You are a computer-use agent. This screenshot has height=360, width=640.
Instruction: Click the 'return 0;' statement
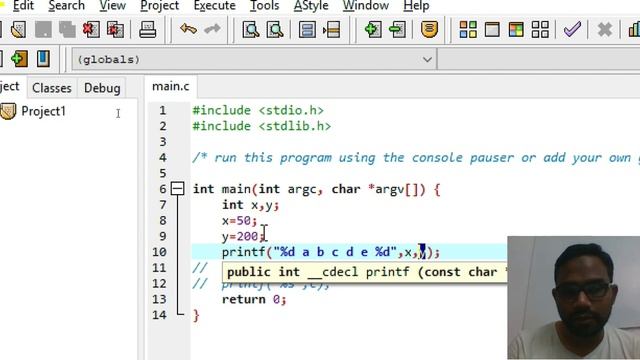254,299
